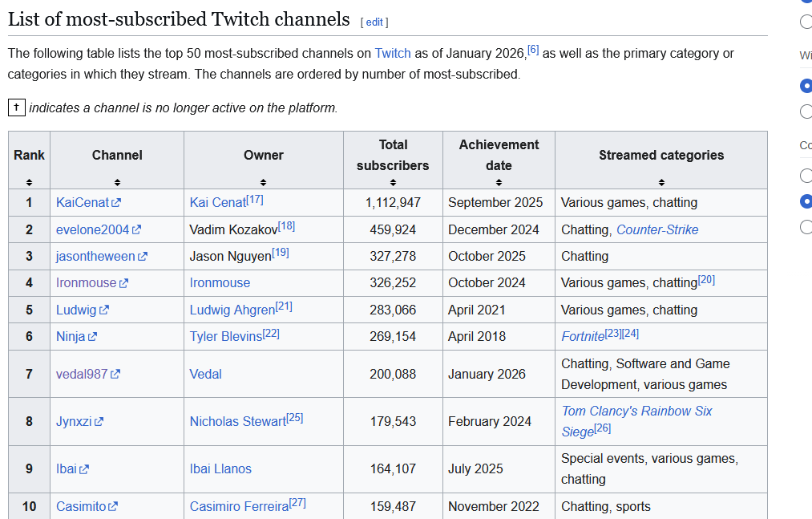
Task: Open Ludwig Ahgren article link
Action: pos(232,310)
